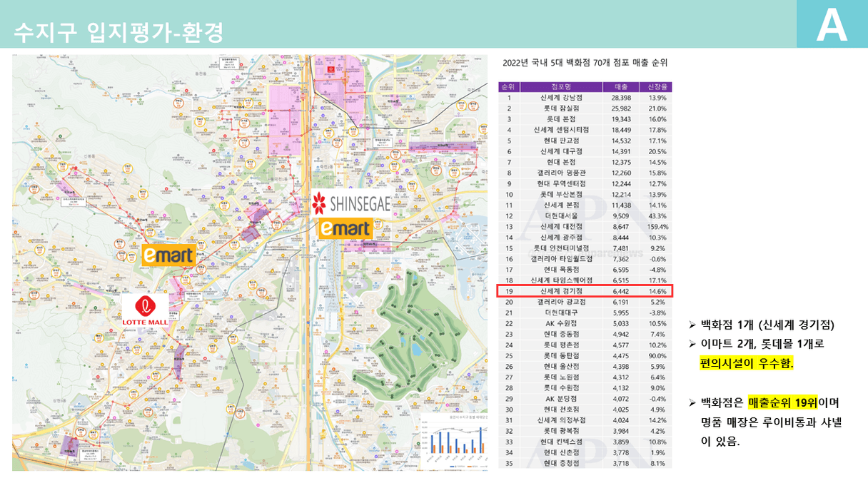Click the 'A' grade badge
Viewport: 868px width, 488px height.
pyautogui.click(x=832, y=26)
